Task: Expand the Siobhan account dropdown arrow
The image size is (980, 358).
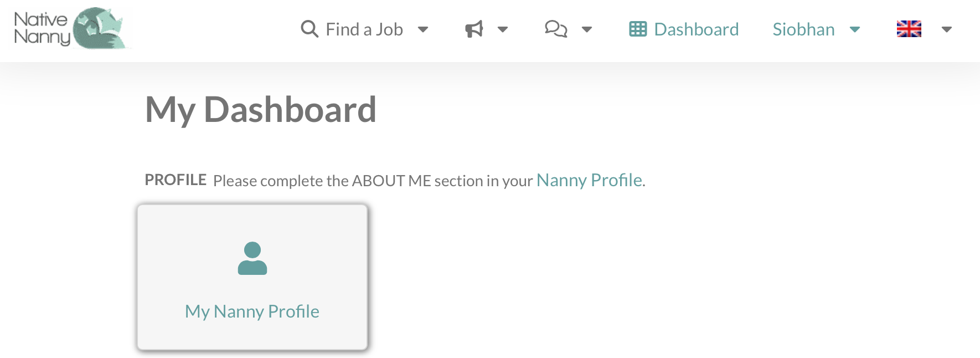Action: 855,29
